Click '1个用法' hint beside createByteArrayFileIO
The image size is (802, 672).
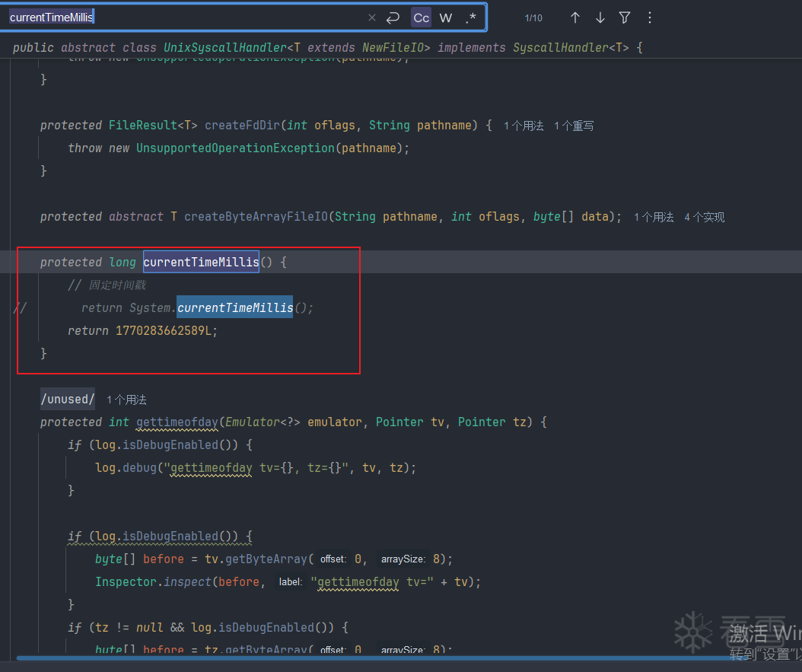[654, 218]
